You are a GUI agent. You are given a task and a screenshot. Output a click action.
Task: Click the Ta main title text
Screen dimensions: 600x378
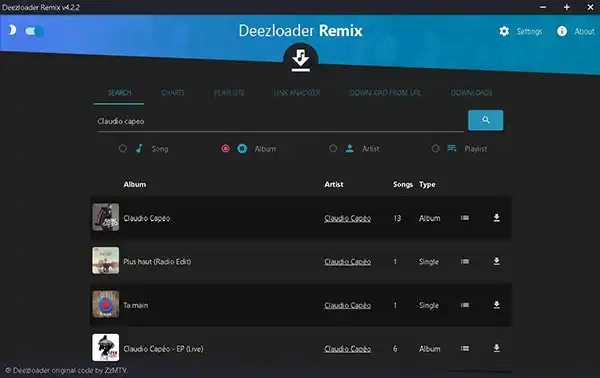135,305
